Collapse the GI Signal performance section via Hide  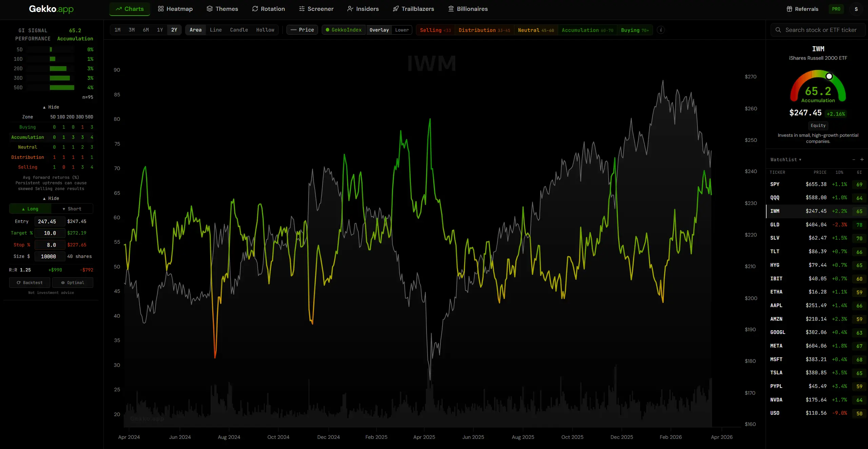point(51,107)
